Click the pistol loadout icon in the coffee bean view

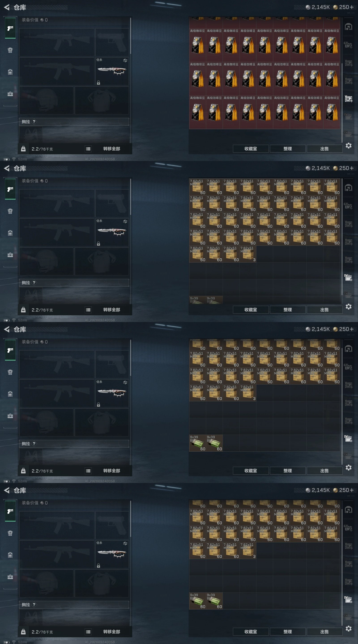pos(10,28)
